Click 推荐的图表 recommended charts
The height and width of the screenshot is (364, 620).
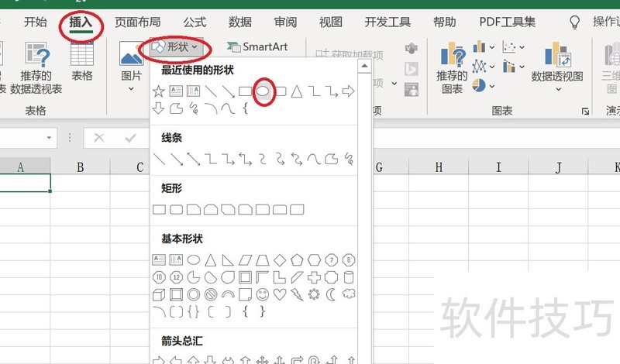[452, 68]
